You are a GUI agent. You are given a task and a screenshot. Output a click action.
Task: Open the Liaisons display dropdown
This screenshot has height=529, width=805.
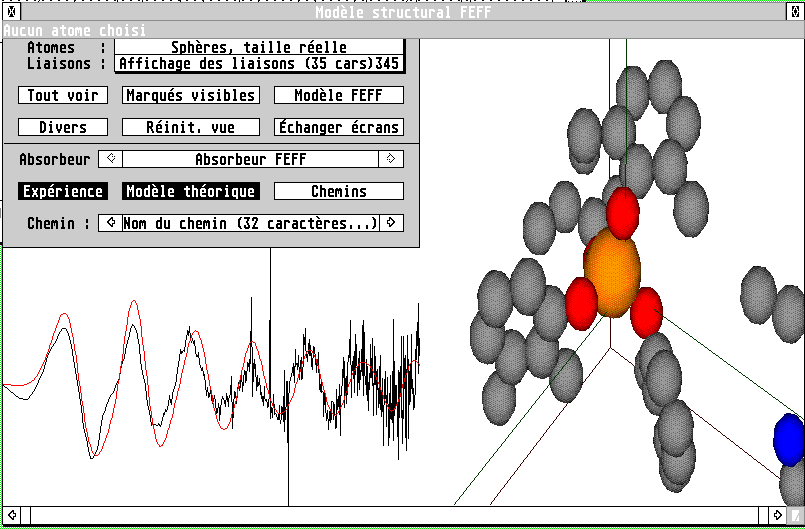pyautogui.click(x=259, y=64)
